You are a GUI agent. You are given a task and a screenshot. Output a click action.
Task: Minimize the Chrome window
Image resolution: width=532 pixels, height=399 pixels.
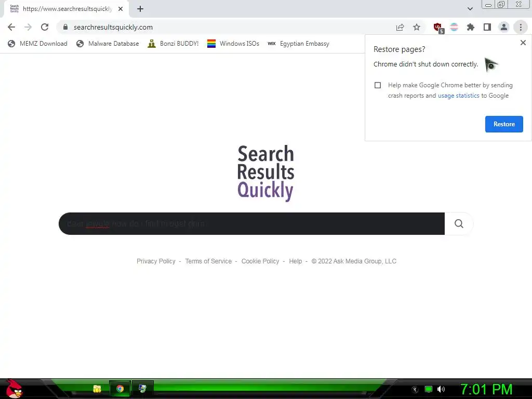coord(488,4)
